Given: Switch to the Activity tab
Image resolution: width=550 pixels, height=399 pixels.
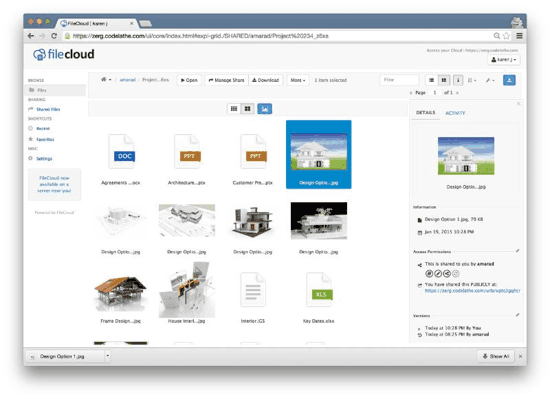Looking at the screenshot, I should [x=455, y=113].
